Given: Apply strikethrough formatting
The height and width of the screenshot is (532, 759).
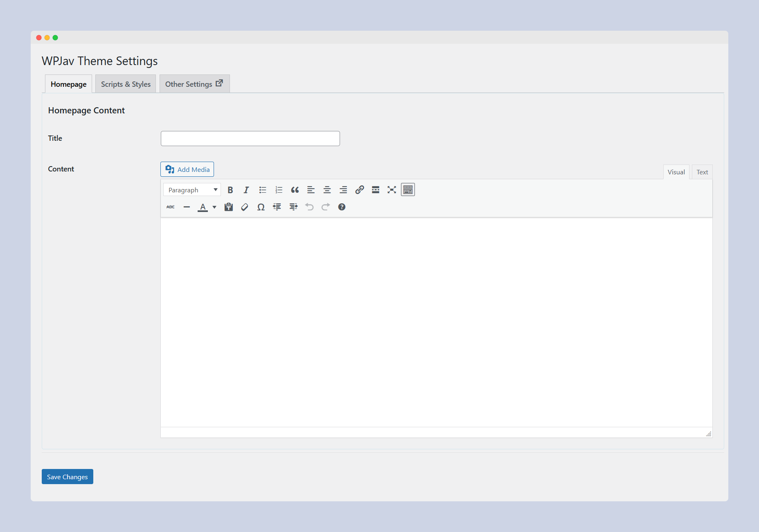Looking at the screenshot, I should coord(171,207).
